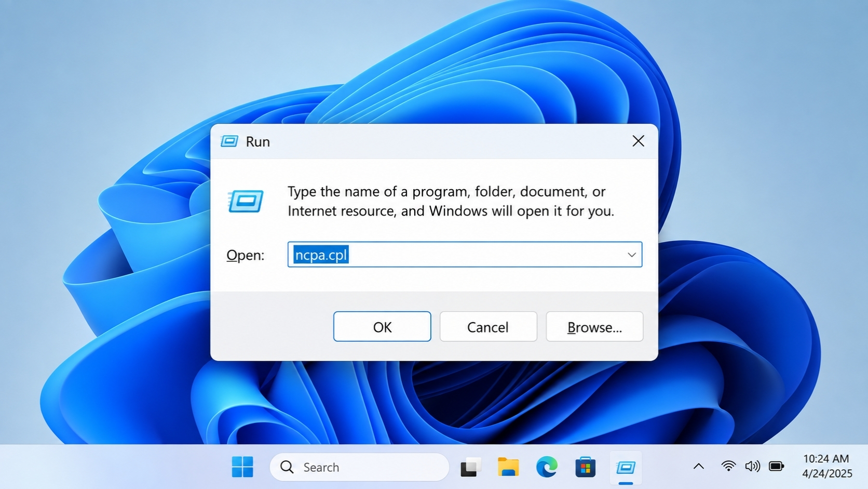Launch File Explorer from the taskbar
The image size is (868, 489).
coord(508,467)
